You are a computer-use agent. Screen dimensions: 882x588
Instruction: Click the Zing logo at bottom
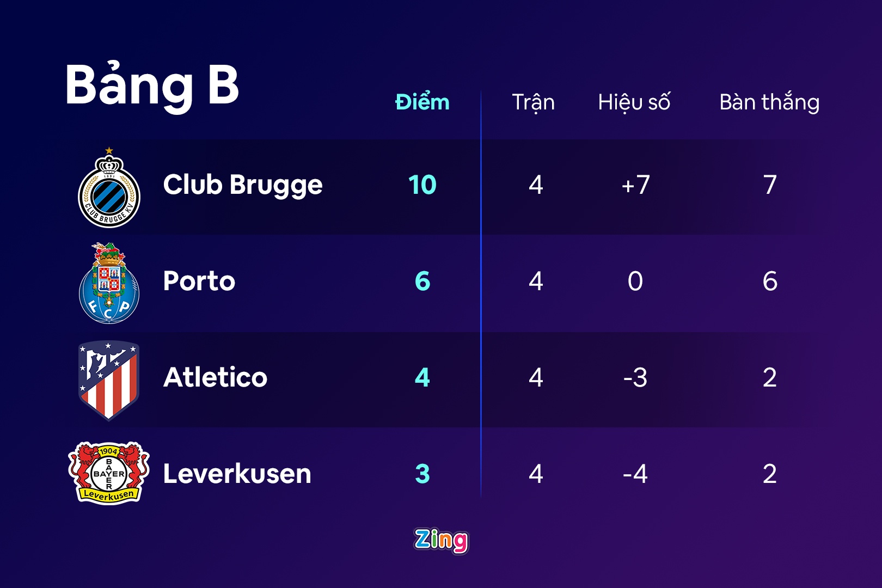click(x=441, y=540)
